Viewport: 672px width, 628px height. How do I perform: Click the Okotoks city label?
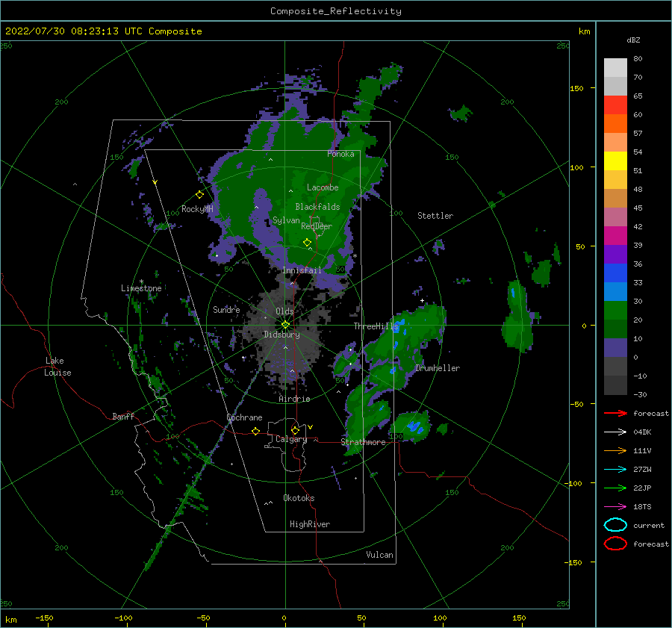[x=299, y=498]
